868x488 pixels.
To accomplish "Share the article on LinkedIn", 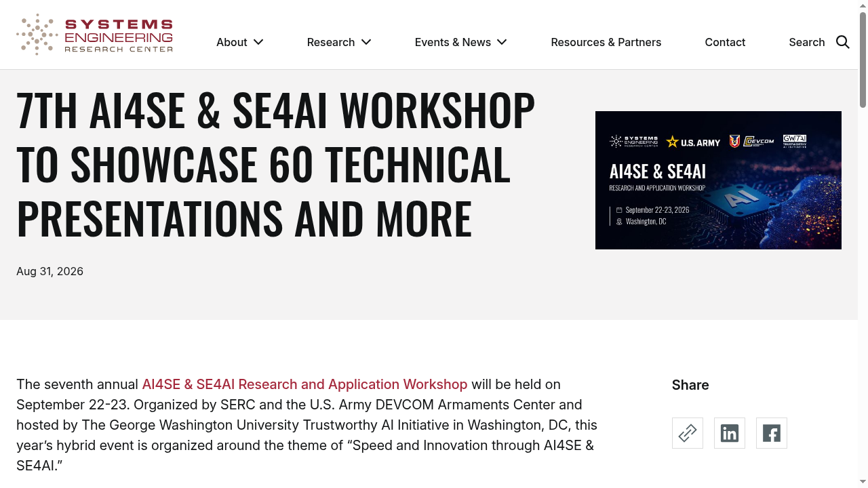I will (730, 433).
